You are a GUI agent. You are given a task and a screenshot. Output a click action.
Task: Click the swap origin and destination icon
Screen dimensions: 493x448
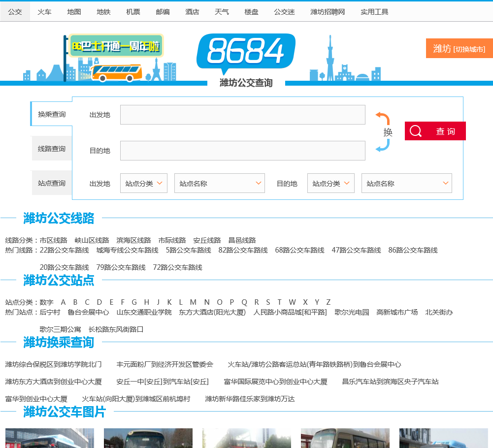[x=384, y=132]
